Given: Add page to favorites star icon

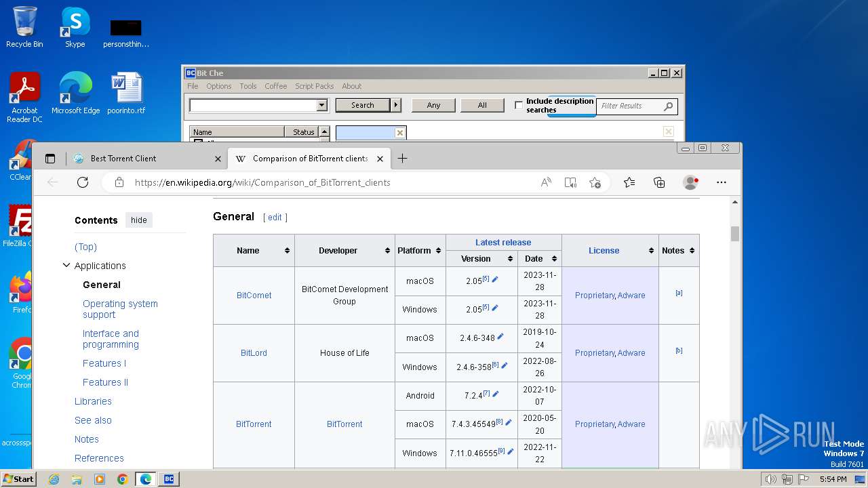Looking at the screenshot, I should [595, 182].
